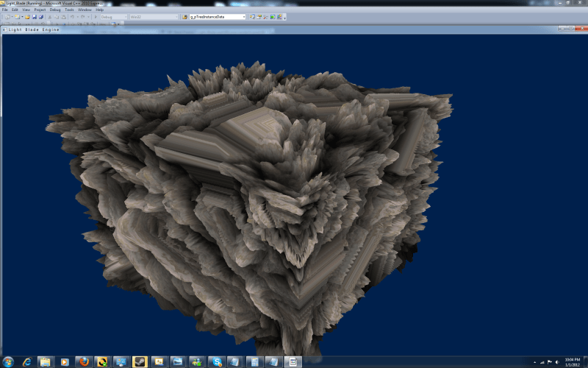588x368 pixels.
Task: Open the Debug menu
Action: [x=55, y=10]
